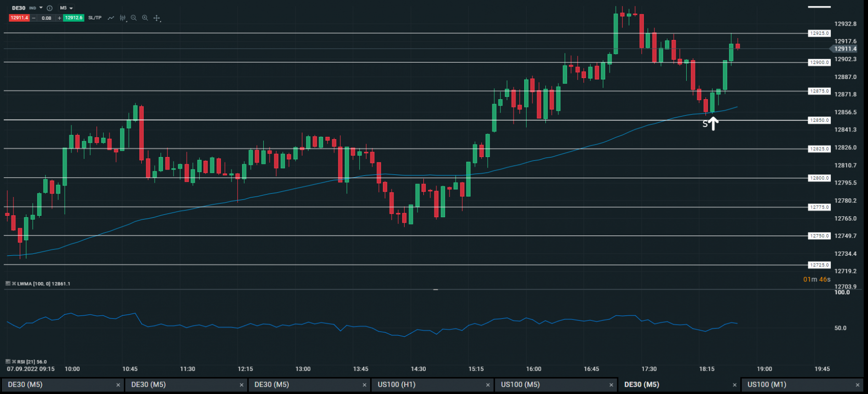Open the M5 timeframe dropdown
The height and width of the screenshot is (394, 868).
pos(66,8)
